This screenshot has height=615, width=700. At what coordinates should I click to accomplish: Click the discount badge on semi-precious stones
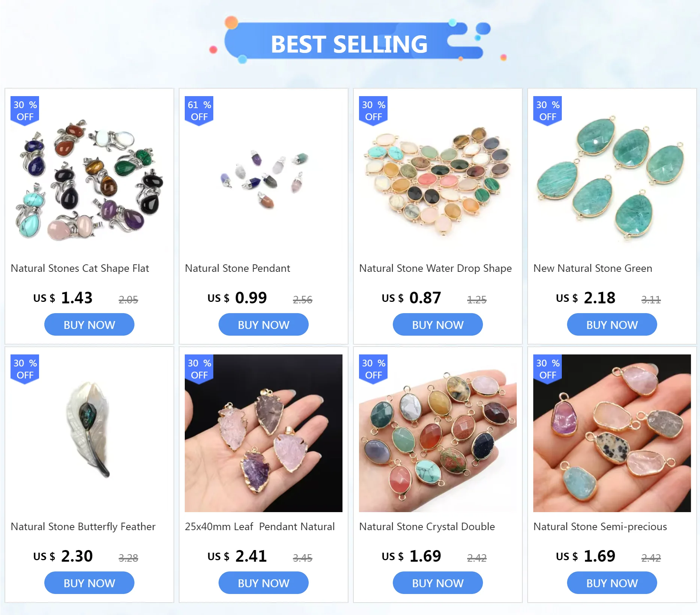click(548, 369)
